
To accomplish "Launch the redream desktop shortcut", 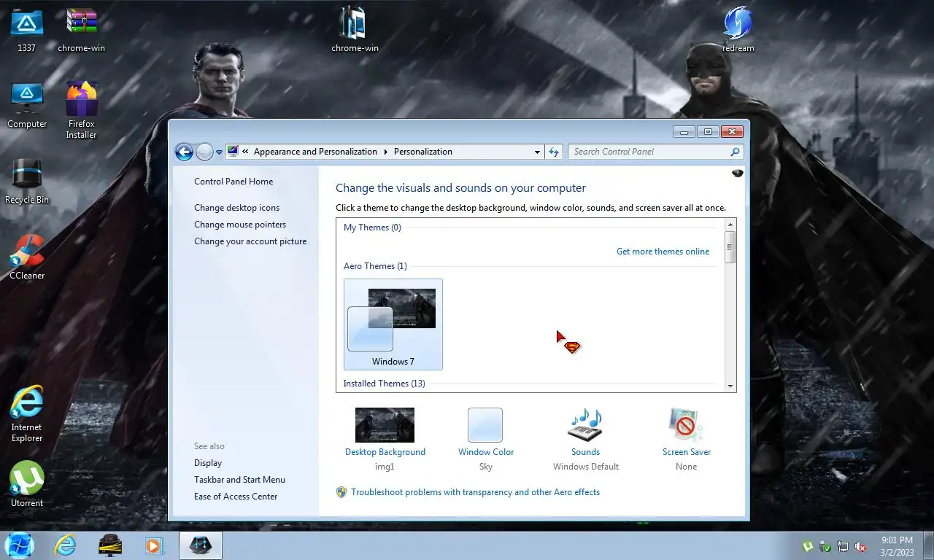I will click(738, 29).
